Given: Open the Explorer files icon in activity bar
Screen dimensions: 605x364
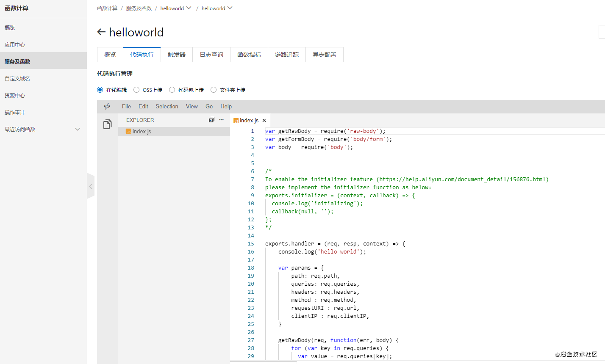Looking at the screenshot, I should pyautogui.click(x=108, y=124).
